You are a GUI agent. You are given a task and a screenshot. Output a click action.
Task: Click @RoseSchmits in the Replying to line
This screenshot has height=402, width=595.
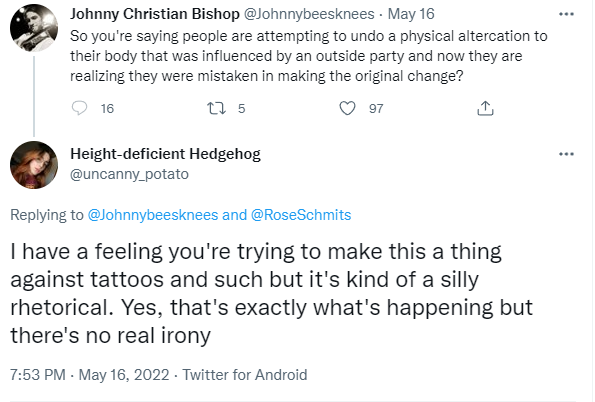tap(301, 215)
